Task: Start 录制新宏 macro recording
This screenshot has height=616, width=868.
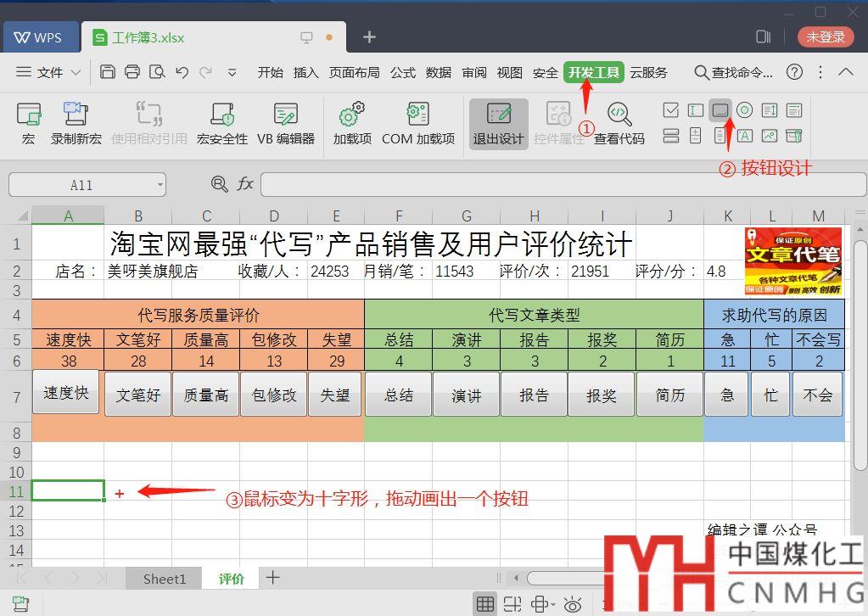Action: click(76, 123)
